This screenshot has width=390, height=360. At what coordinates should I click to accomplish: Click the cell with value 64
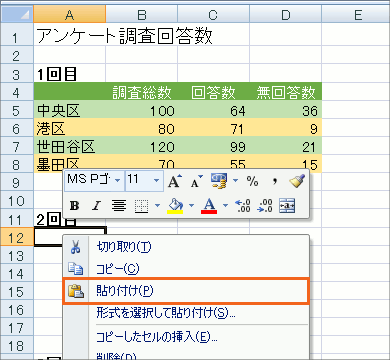point(213,110)
